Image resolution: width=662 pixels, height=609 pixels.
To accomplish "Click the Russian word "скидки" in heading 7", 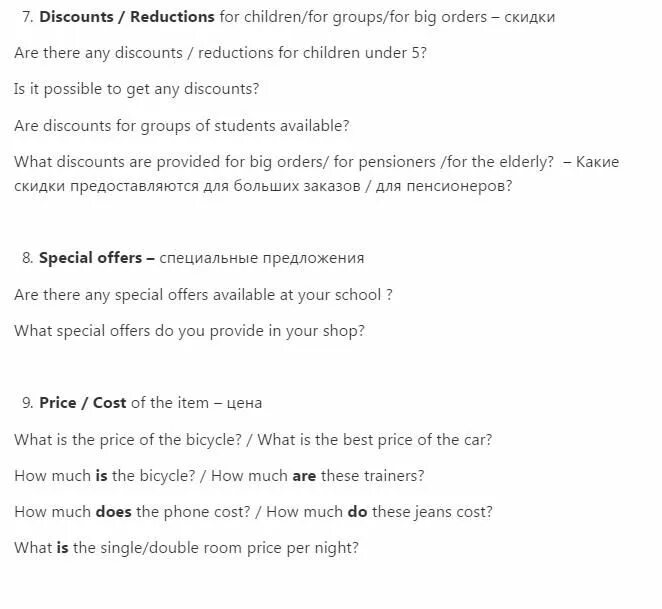I will tap(529, 17).
